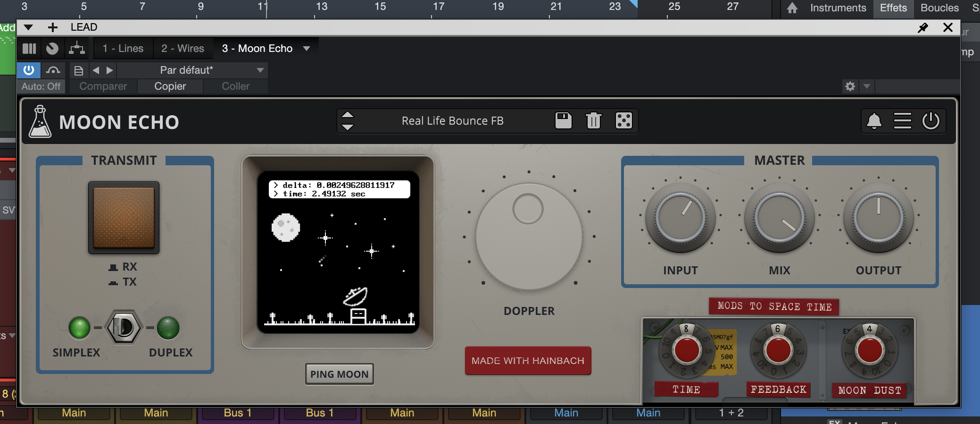Click the PING MOON button
The height and width of the screenshot is (424, 980).
340,374
